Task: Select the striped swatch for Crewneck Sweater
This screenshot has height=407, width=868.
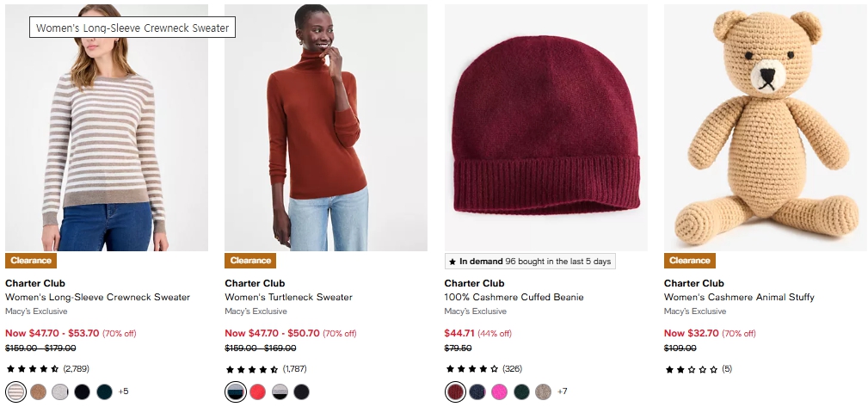Action: coord(15,392)
